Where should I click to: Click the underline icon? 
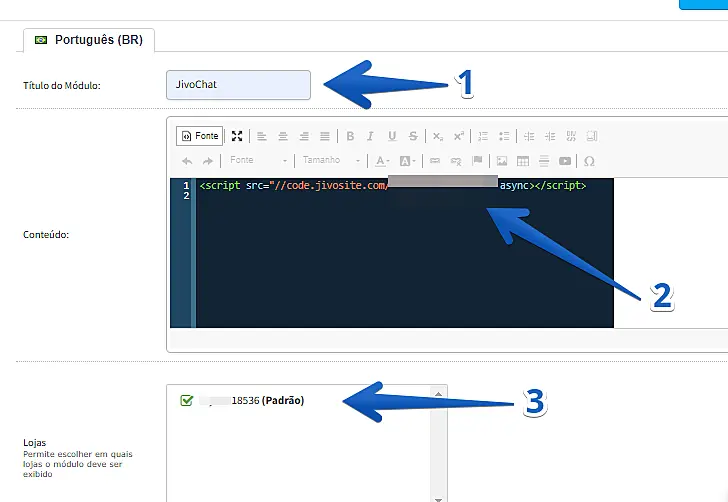[391, 136]
